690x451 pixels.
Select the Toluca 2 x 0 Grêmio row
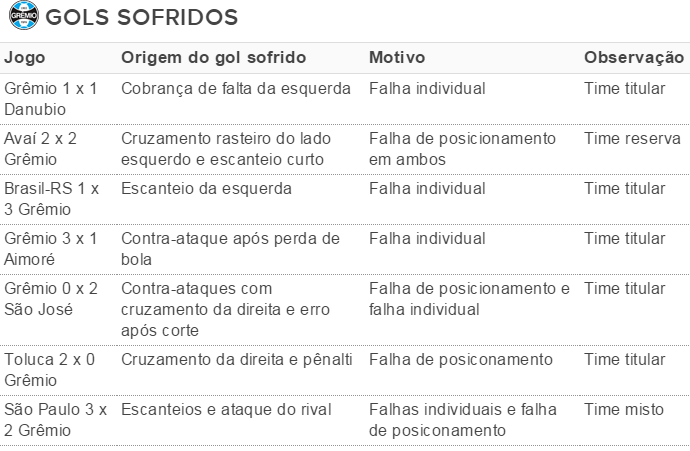(345, 370)
